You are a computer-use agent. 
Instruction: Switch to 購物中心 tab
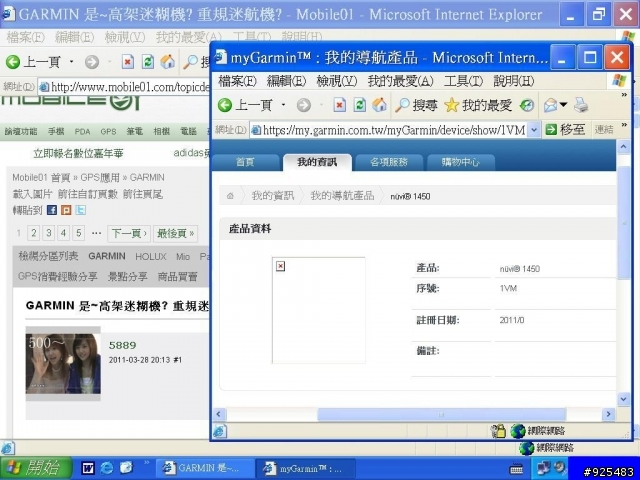tap(460, 162)
